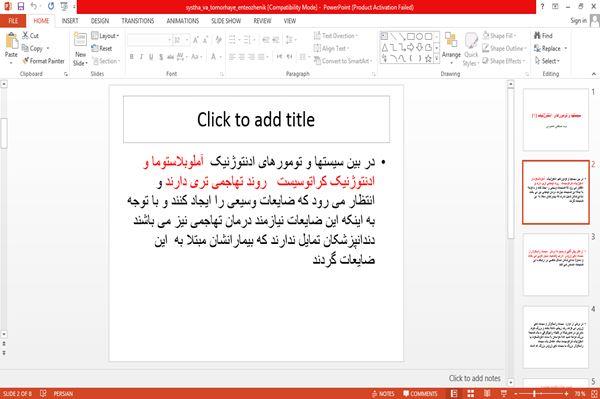The image size is (600, 399).
Task: Click 'Click to add title' placeholder
Action: point(256,119)
